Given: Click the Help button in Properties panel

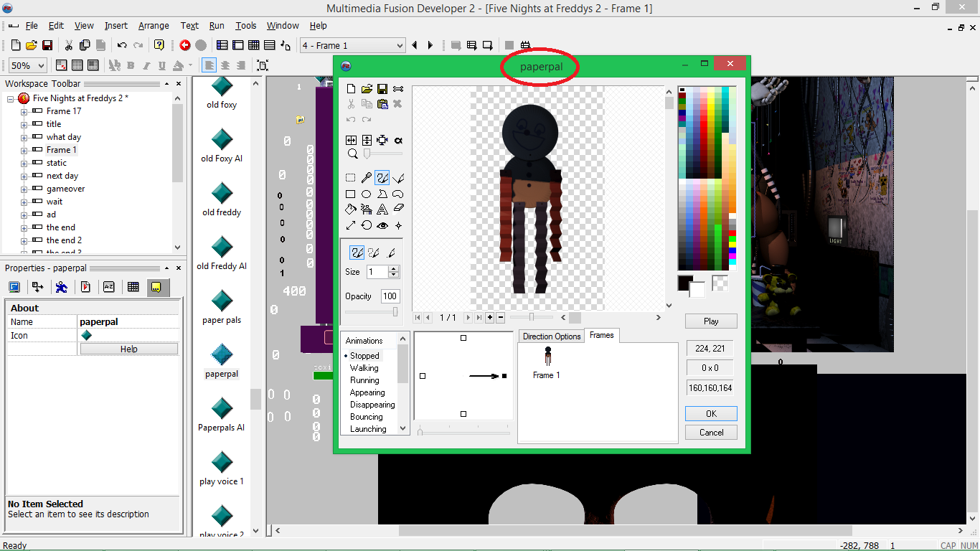Looking at the screenshot, I should click(x=129, y=349).
